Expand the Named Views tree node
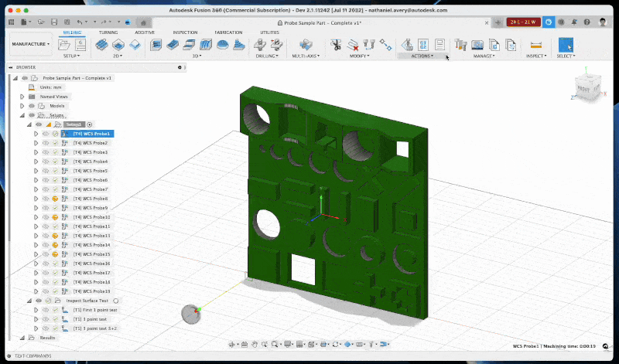The height and width of the screenshot is (364, 619). click(x=22, y=97)
